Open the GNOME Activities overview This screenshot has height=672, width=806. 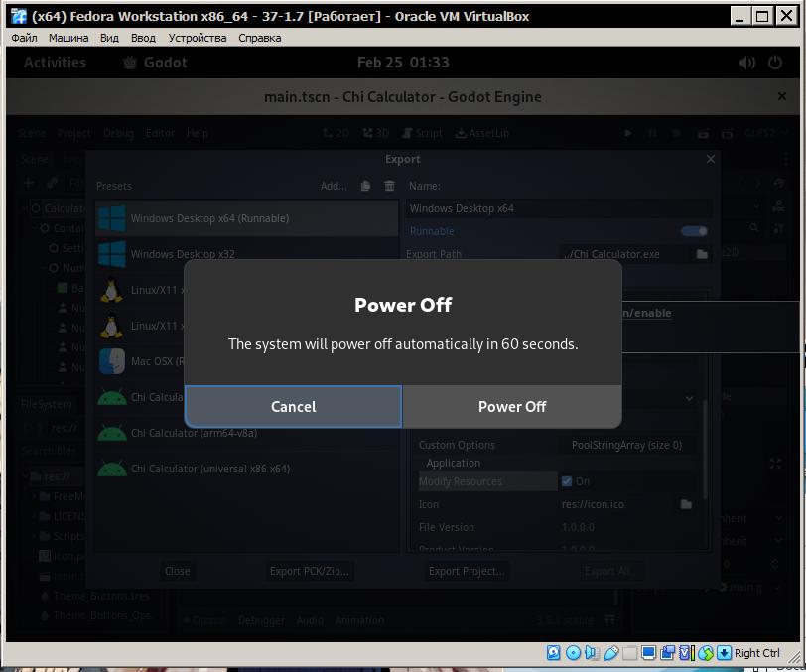pos(55,63)
